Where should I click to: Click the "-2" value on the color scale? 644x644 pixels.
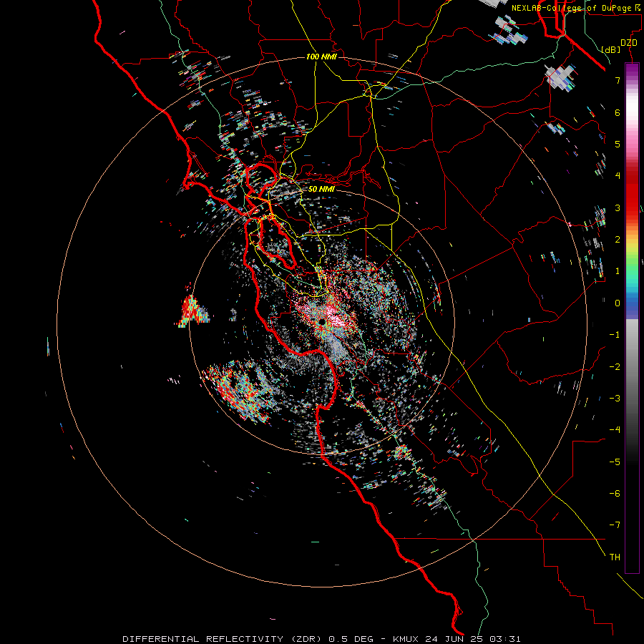[615, 367]
